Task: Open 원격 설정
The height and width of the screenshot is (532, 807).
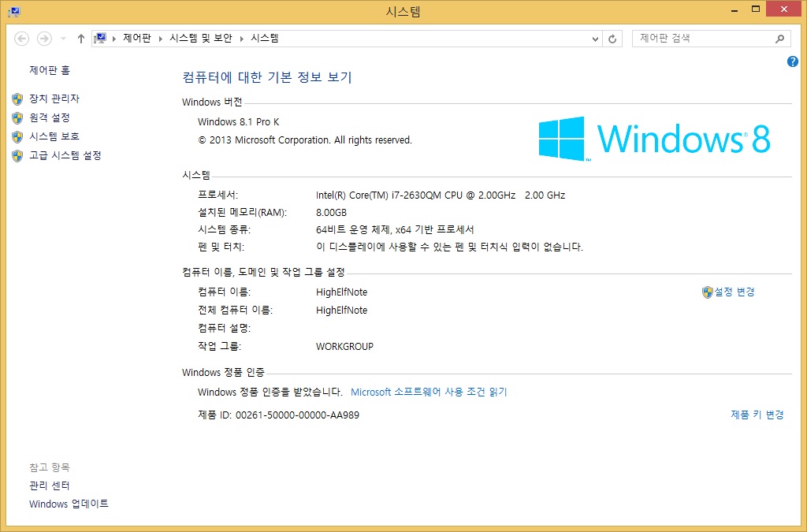Action: [50, 117]
